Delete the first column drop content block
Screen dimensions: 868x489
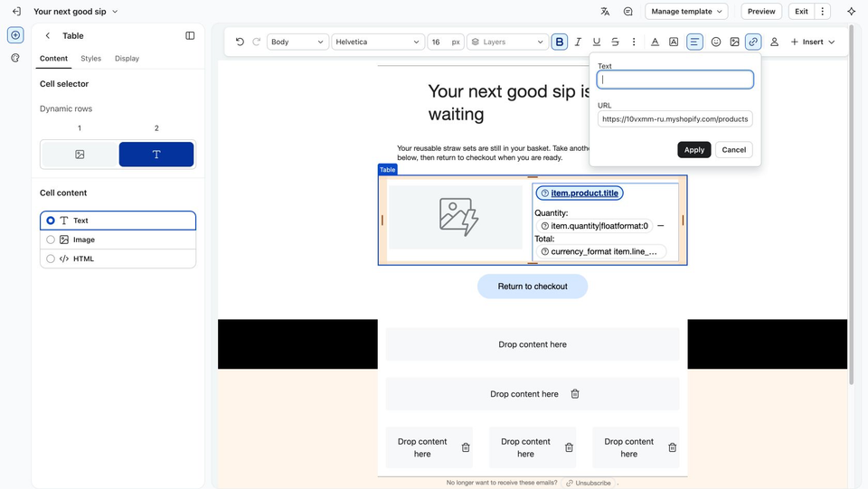pyautogui.click(x=466, y=447)
